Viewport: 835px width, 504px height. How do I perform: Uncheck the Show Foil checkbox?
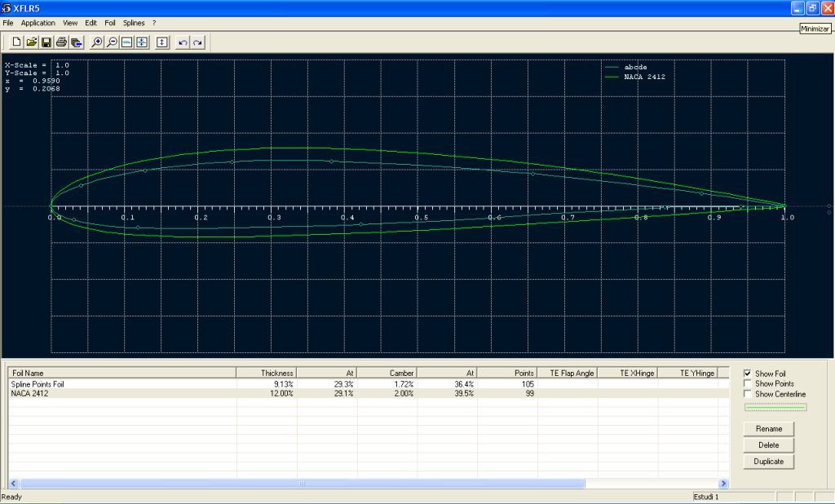(x=749, y=374)
